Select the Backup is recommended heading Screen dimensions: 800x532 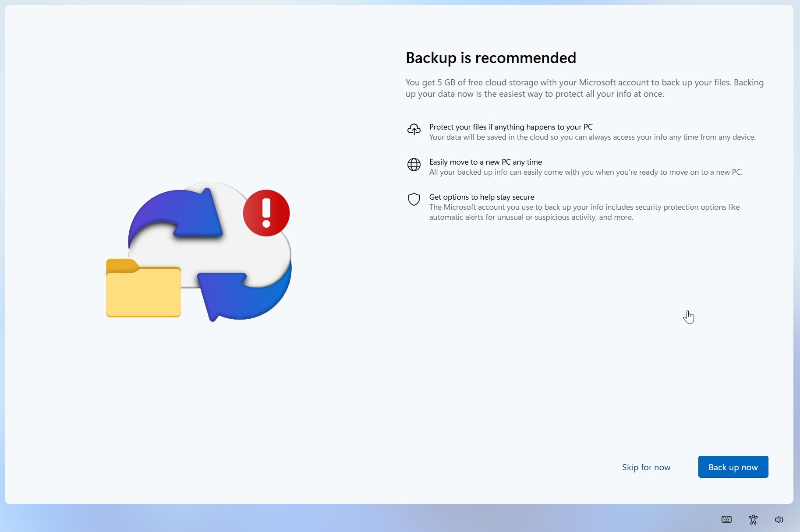(x=491, y=58)
